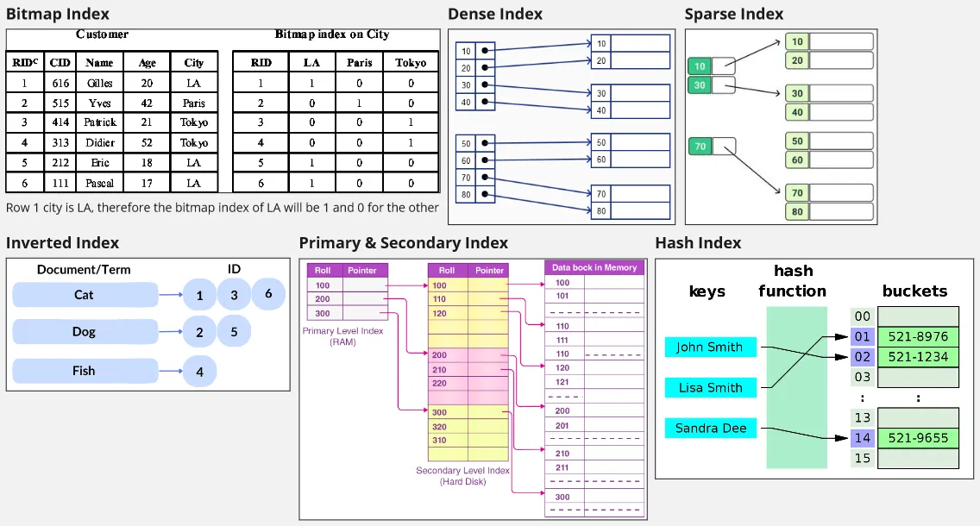Image resolution: width=980 pixels, height=526 pixels.
Task: Click the Sandra Dee key box
Action: (710, 429)
